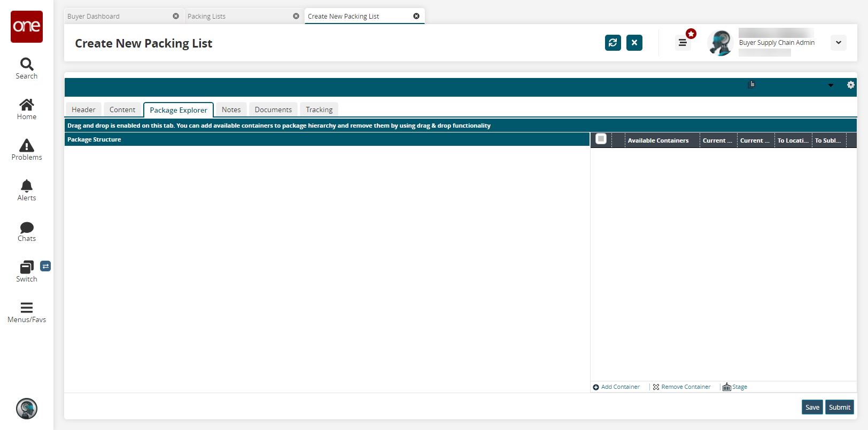Click the Stage button
868x430 pixels.
tap(735, 387)
